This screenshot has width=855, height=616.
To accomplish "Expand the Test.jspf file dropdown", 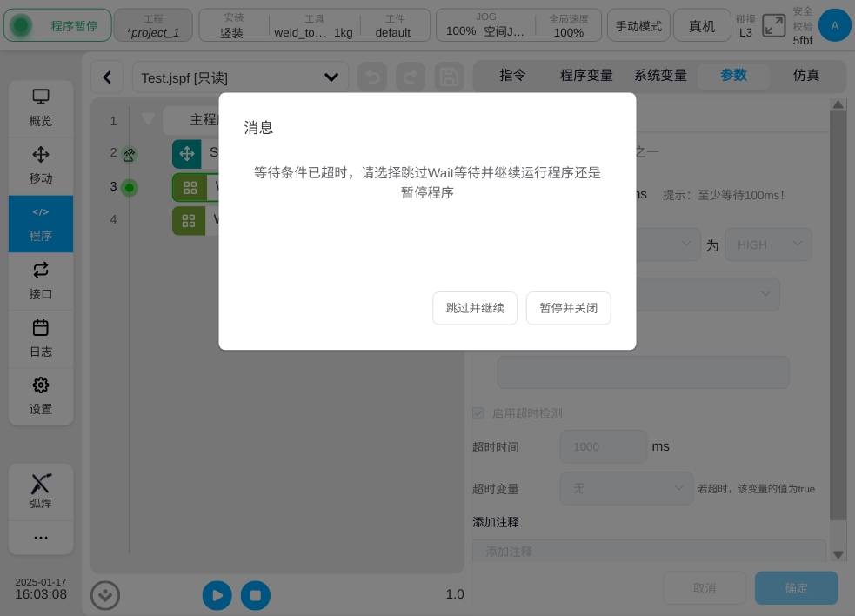I will point(331,77).
